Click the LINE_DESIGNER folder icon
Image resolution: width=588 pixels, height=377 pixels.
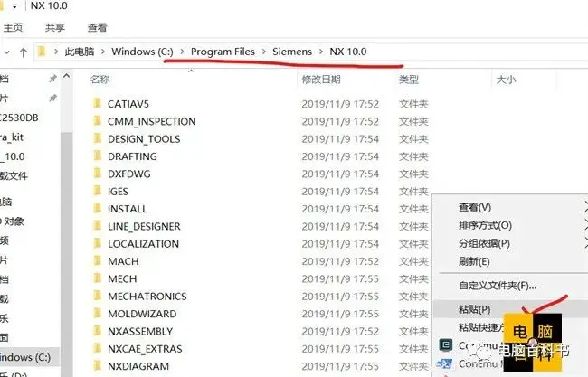click(98, 226)
